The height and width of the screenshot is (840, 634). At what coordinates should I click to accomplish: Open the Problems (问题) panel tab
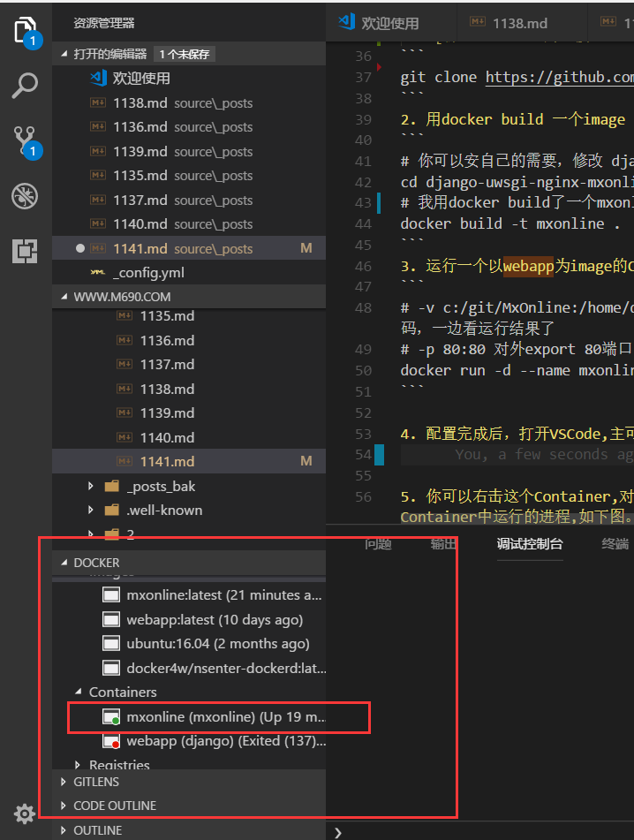coord(378,544)
